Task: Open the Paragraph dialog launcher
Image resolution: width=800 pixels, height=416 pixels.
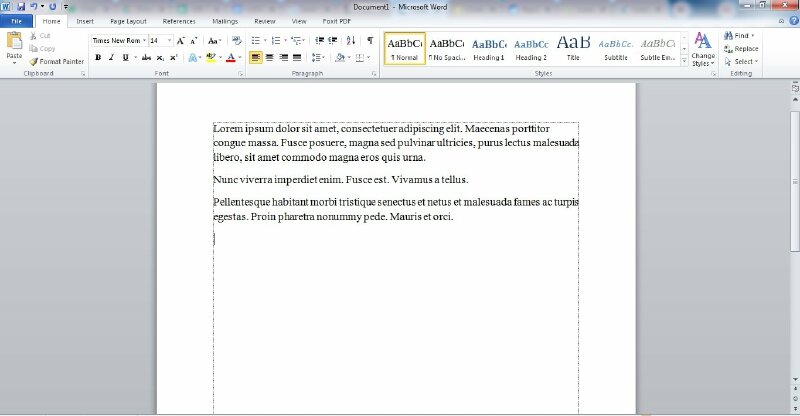Action: click(x=374, y=74)
